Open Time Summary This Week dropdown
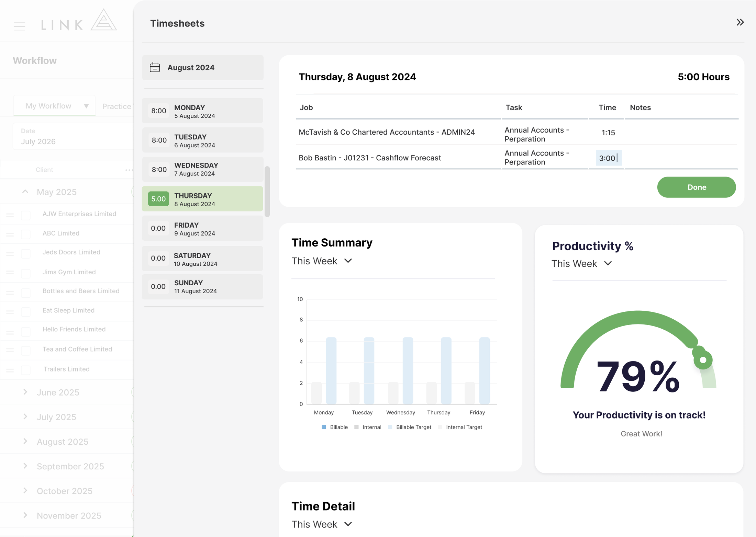The image size is (756, 537). point(322,261)
